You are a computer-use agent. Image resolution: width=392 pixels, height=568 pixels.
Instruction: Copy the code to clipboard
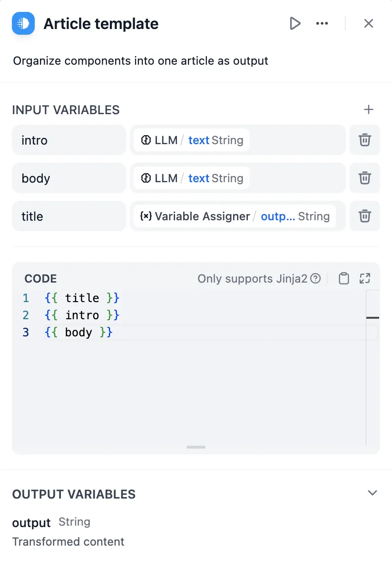(x=343, y=279)
